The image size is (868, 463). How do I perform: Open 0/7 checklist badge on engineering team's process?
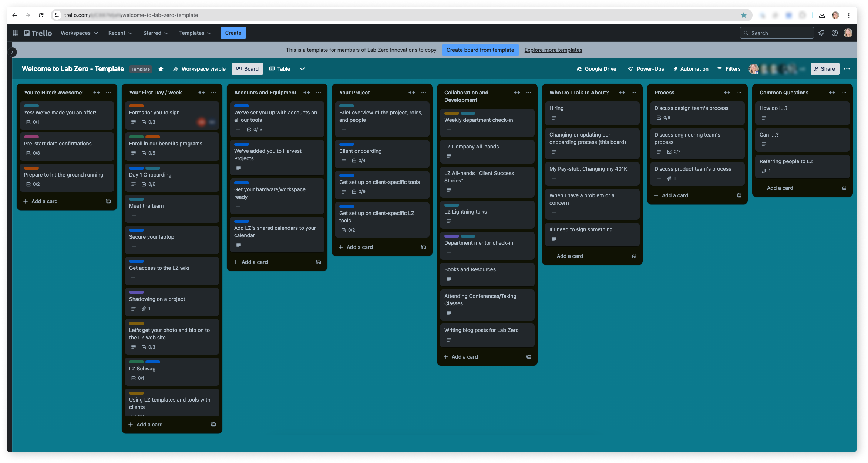pyautogui.click(x=674, y=152)
